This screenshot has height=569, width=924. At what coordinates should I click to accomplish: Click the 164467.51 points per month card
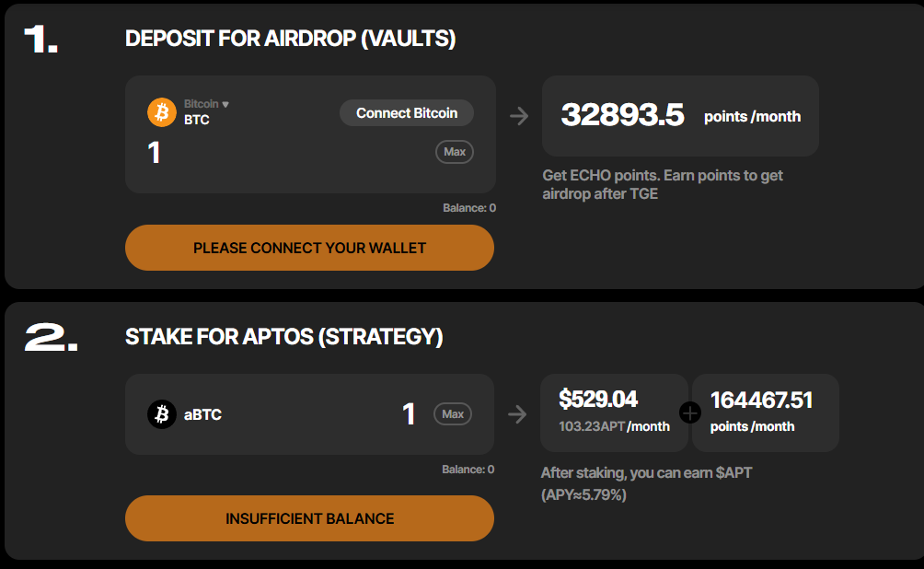point(765,412)
